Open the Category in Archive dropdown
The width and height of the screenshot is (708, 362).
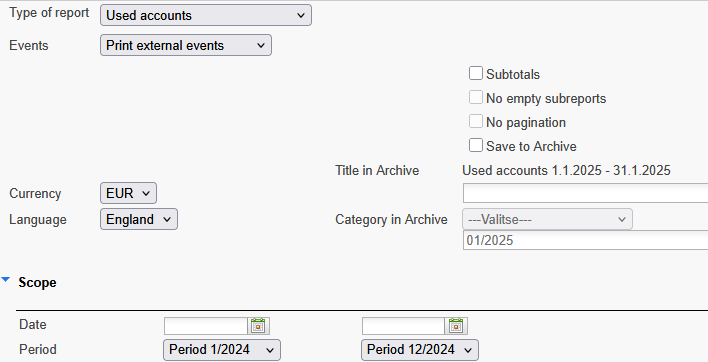point(547,219)
